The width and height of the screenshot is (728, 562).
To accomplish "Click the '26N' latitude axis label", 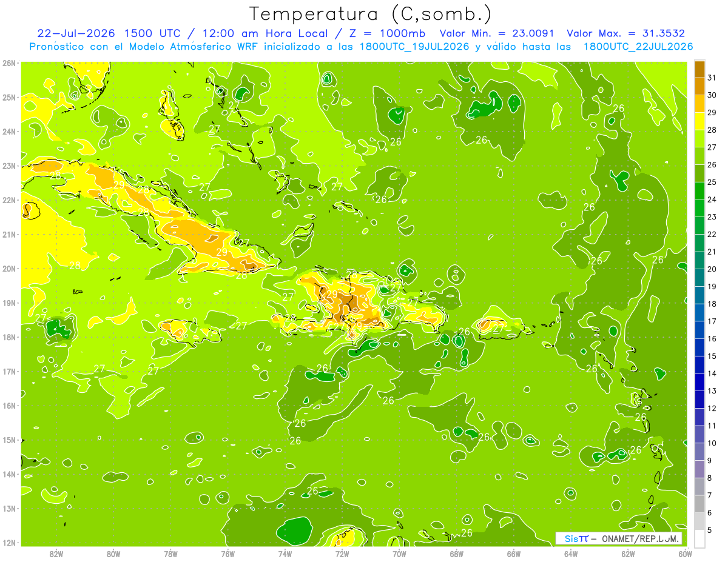I will [x=8, y=62].
